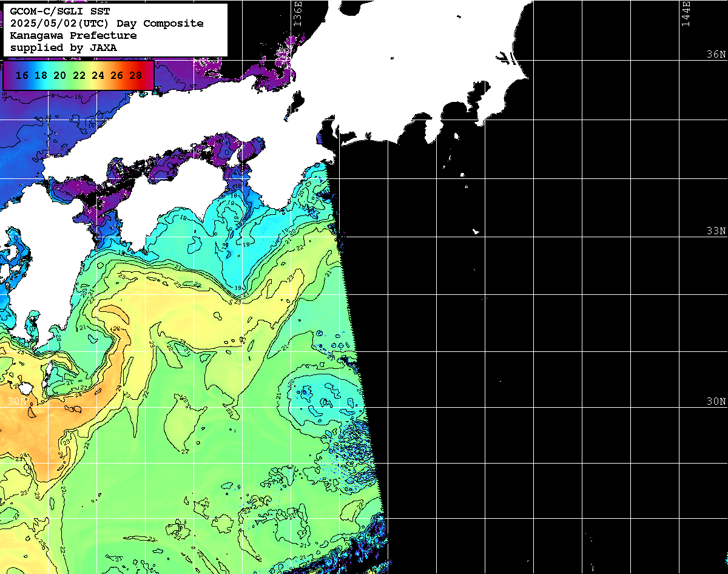This screenshot has width=728, height=574.
Task: Click the 36N latitude label
Action: click(x=716, y=55)
